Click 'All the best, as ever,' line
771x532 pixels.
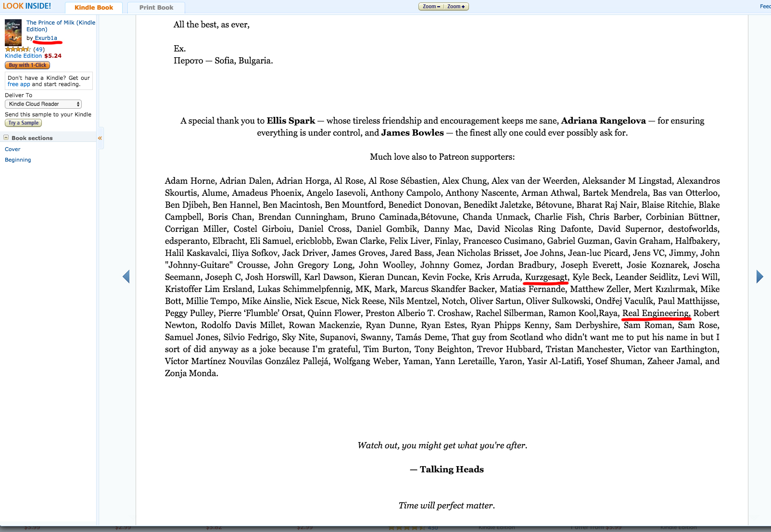tap(212, 25)
